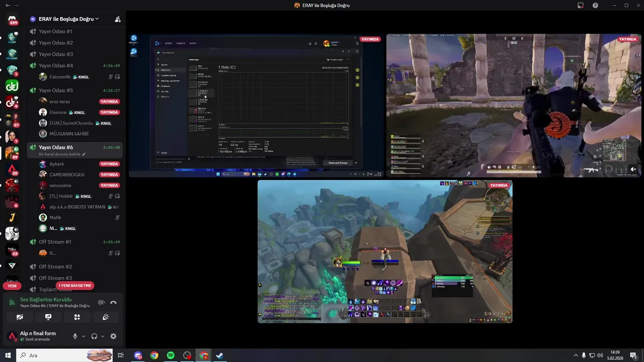Focus the bottom MMO game stream thumbnail

[x=385, y=251]
